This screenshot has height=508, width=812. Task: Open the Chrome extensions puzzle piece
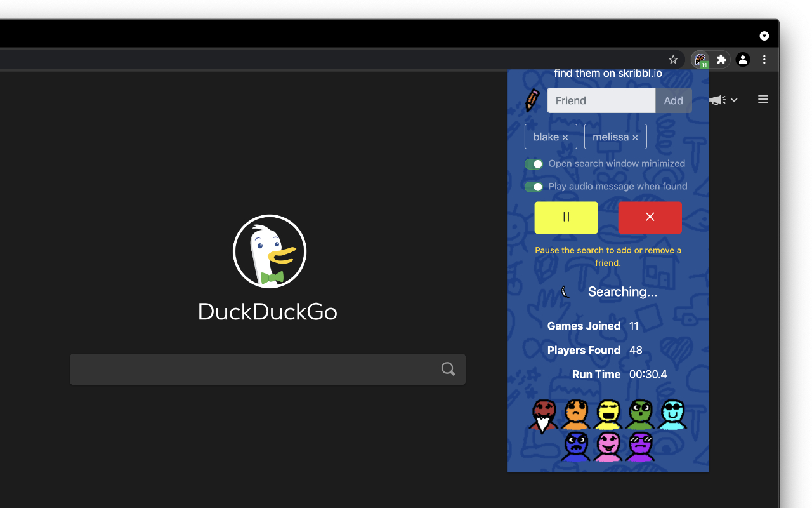(x=720, y=59)
